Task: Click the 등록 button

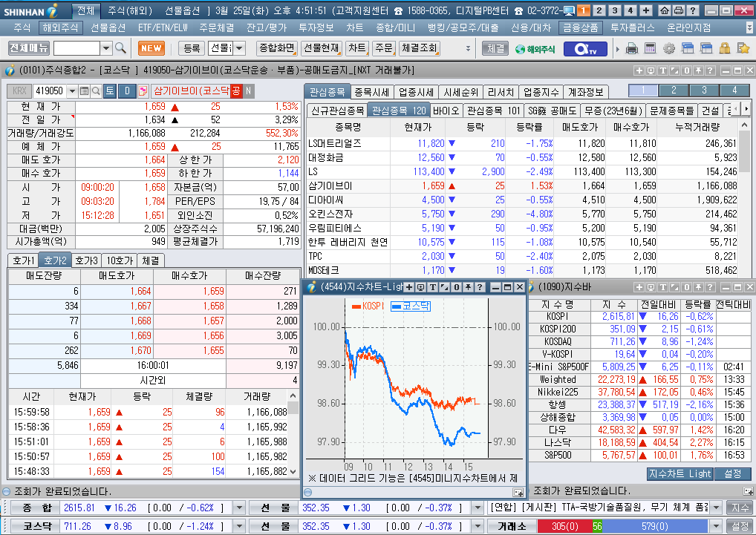Action: click(192, 48)
